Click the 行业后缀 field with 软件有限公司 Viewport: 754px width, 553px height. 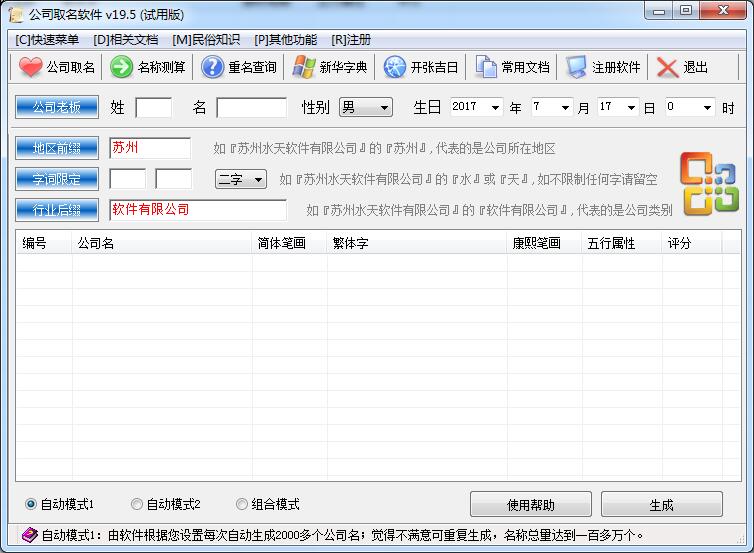point(198,210)
